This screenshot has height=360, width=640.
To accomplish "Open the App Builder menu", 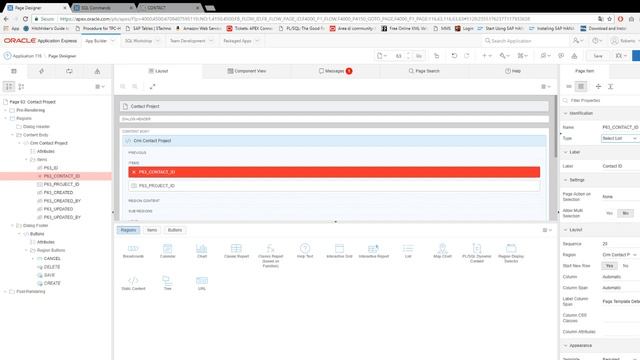I will click(100, 41).
